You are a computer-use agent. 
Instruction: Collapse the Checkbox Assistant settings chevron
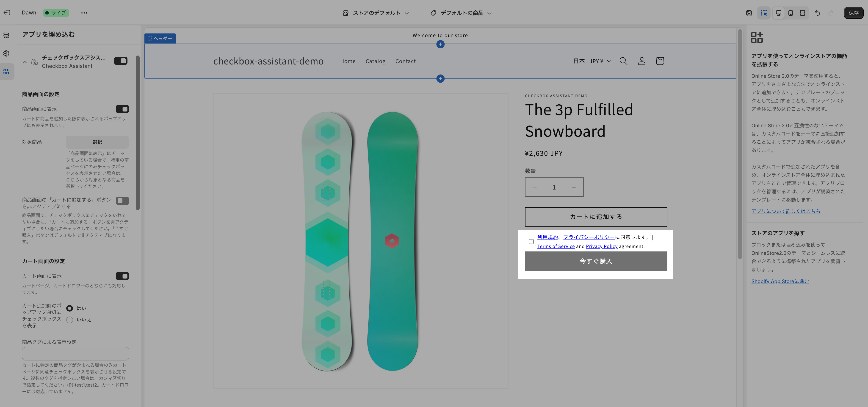(x=25, y=62)
